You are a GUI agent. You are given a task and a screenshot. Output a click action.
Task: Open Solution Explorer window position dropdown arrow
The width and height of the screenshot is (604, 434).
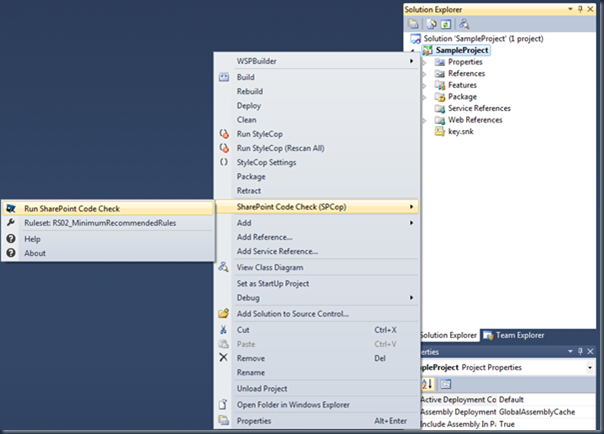570,9
